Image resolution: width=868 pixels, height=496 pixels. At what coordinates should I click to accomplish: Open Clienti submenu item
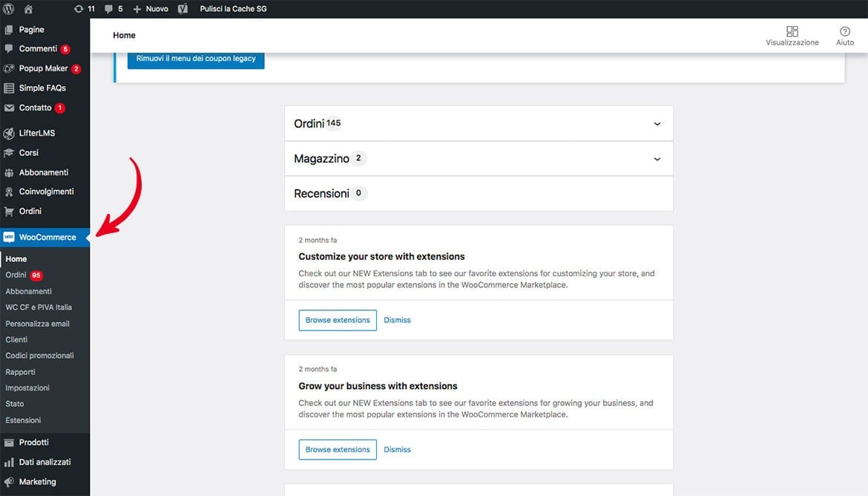(16, 340)
